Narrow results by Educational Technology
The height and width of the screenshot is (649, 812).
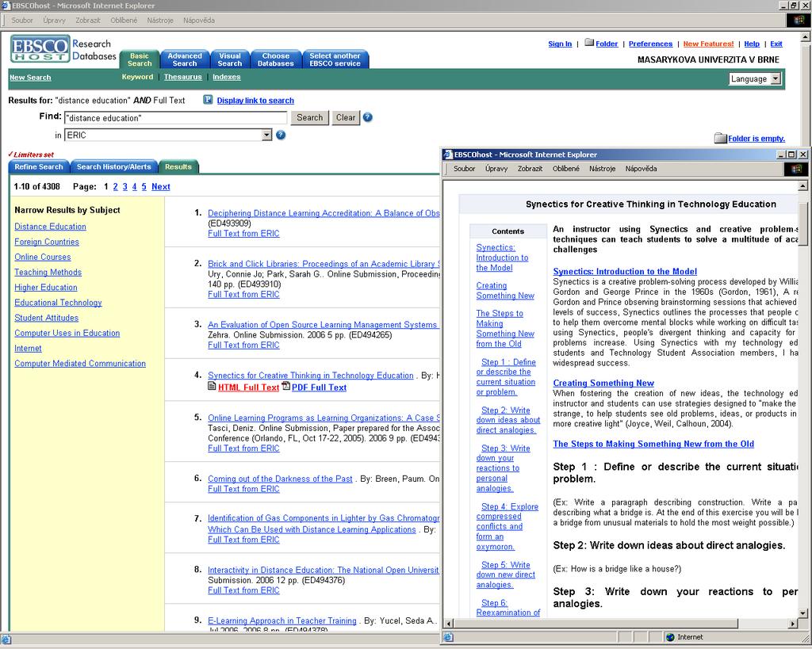[x=58, y=302]
